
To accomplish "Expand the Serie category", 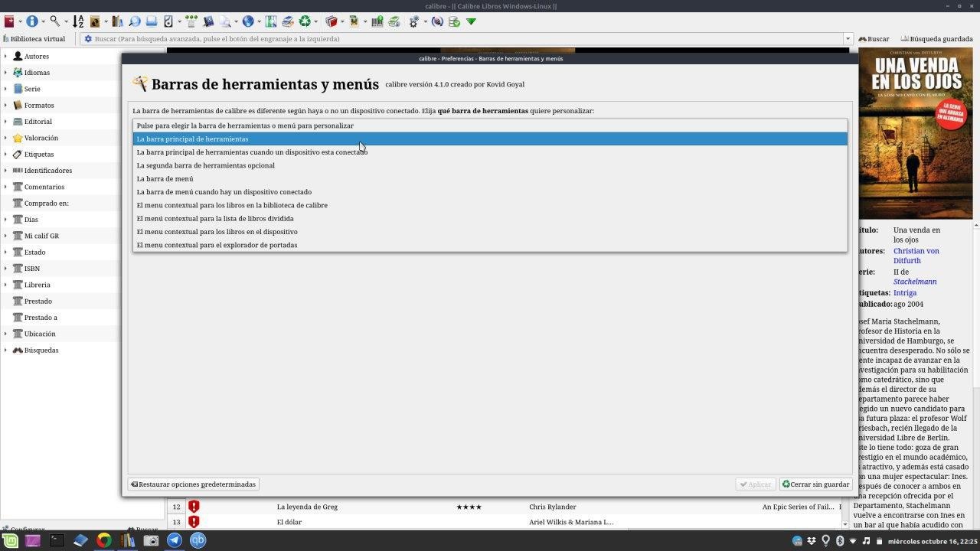I will point(5,89).
